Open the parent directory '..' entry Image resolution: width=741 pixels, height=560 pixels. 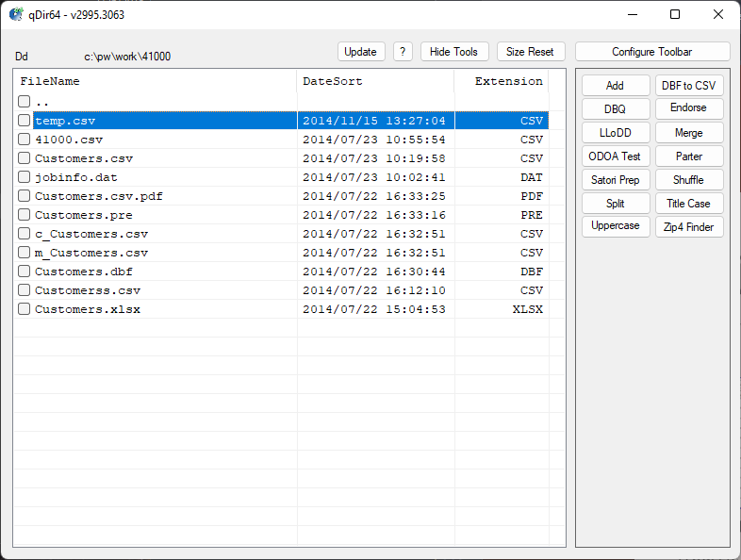click(x=42, y=102)
